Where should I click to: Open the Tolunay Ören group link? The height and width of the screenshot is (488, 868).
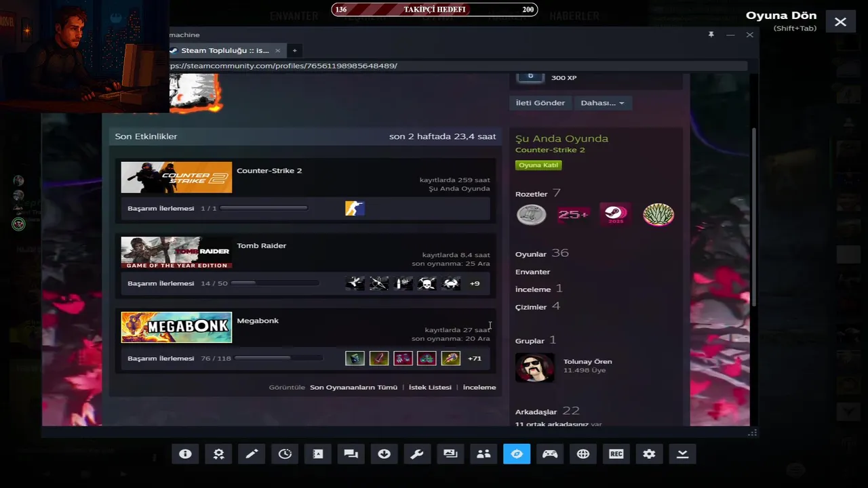click(x=587, y=362)
